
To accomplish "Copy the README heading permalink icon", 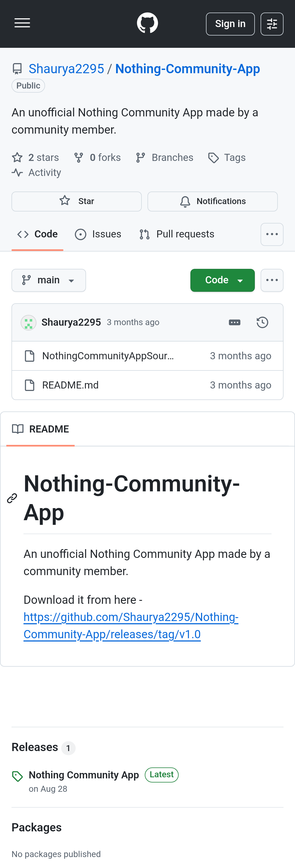I will 12,498.
